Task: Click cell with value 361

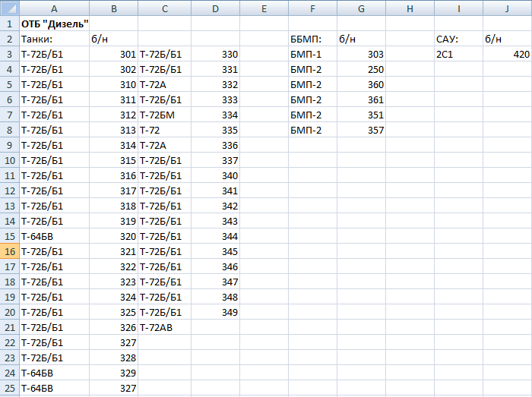Action: (x=361, y=99)
